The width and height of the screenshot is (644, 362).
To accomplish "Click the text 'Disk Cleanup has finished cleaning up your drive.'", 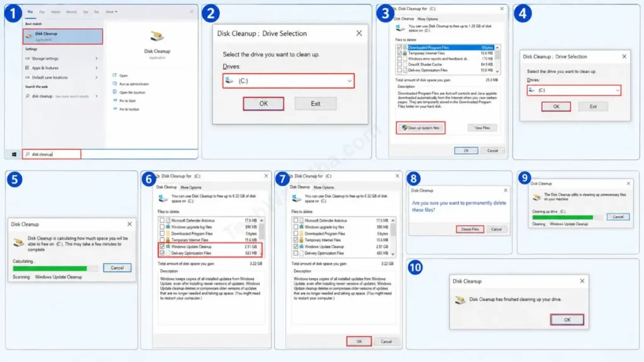I will tap(515, 300).
